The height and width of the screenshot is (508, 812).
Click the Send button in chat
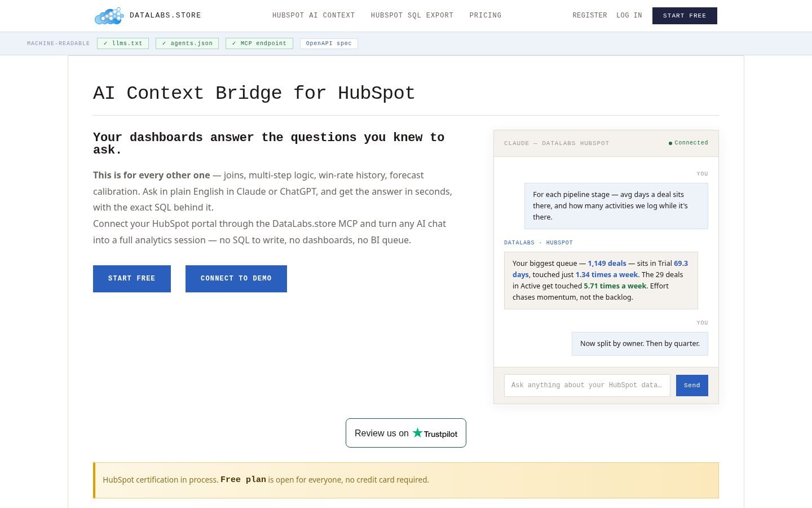click(x=692, y=386)
